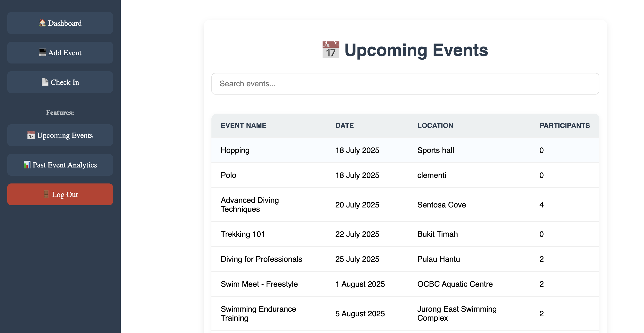
Task: Open the Dashboard page
Action: pos(65,23)
